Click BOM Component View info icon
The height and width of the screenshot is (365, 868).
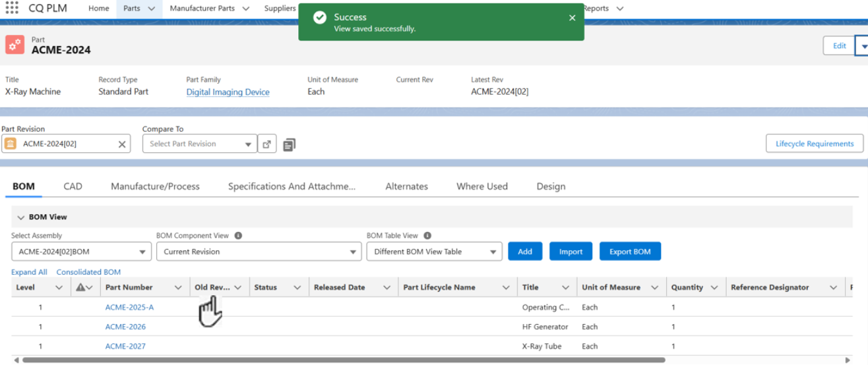tap(238, 236)
